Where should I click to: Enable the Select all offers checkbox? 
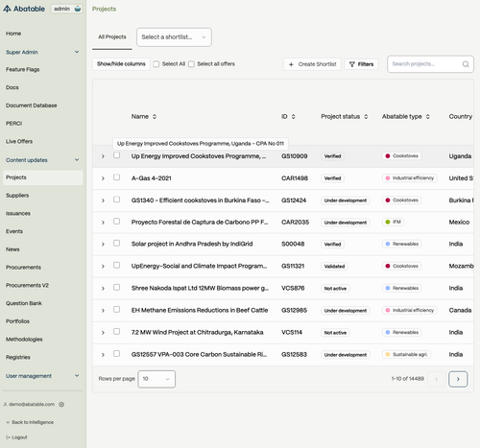[191, 64]
